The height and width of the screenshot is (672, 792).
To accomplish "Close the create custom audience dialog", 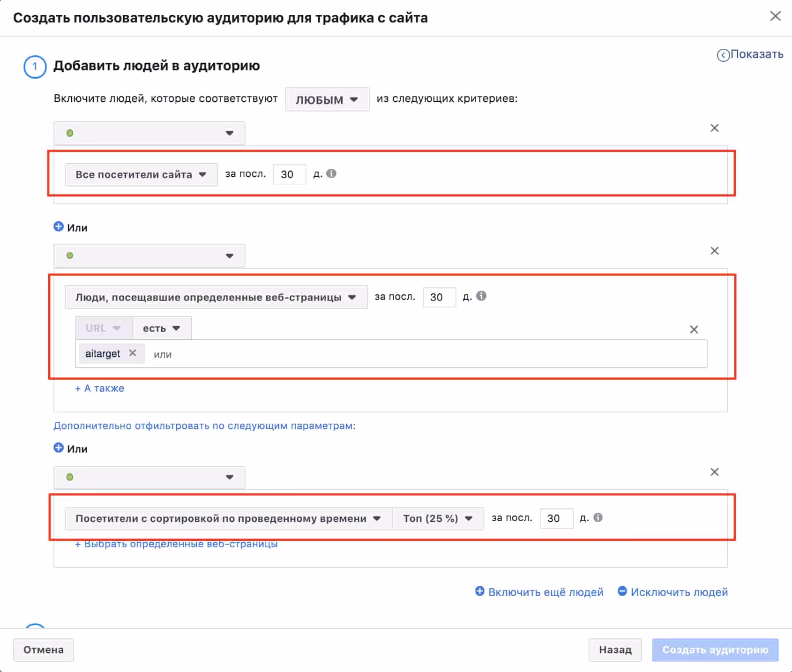I will point(775,16).
